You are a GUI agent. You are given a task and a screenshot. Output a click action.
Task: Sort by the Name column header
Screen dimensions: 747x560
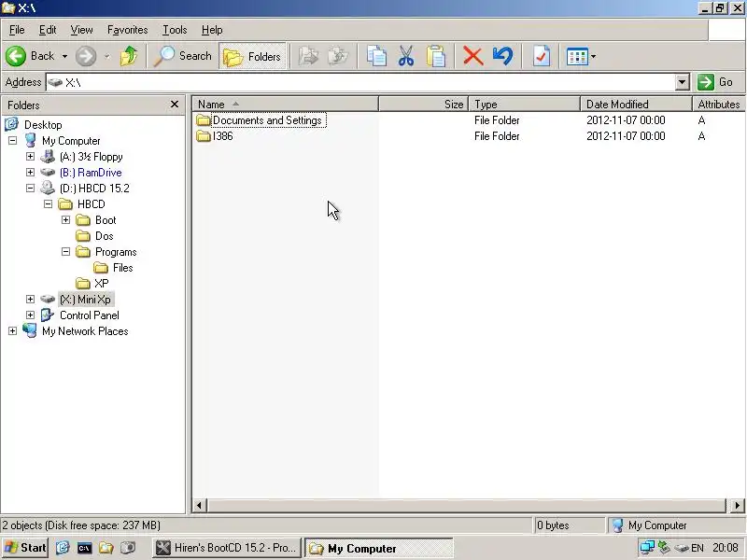click(x=286, y=104)
